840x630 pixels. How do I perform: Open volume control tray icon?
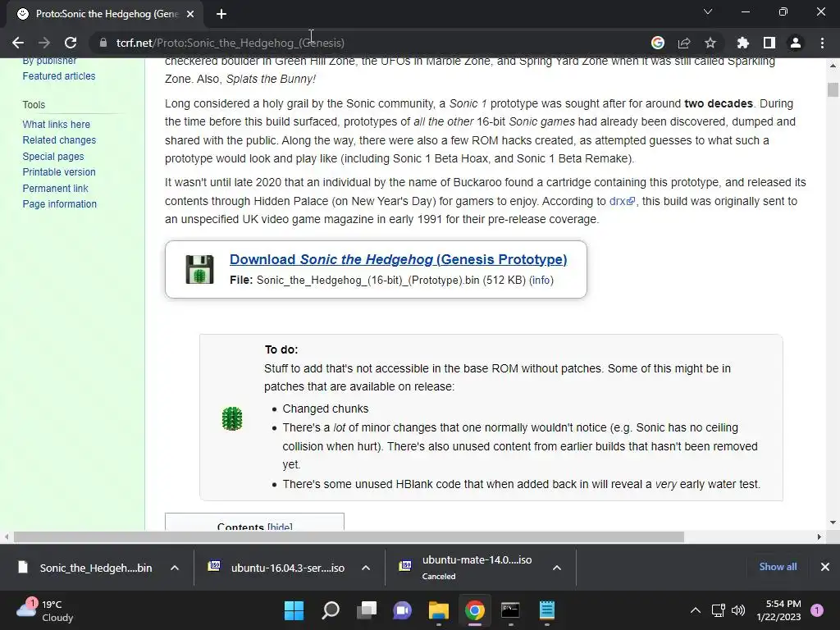pos(738,610)
